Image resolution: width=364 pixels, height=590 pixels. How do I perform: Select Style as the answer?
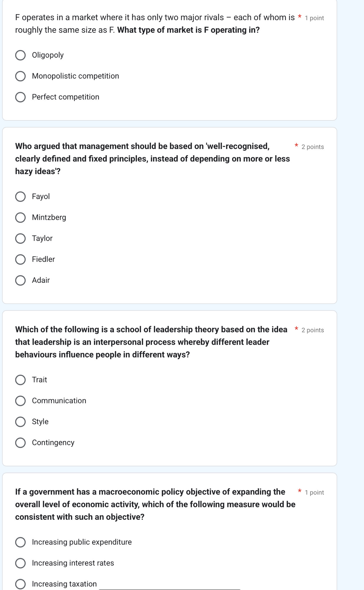point(20,422)
